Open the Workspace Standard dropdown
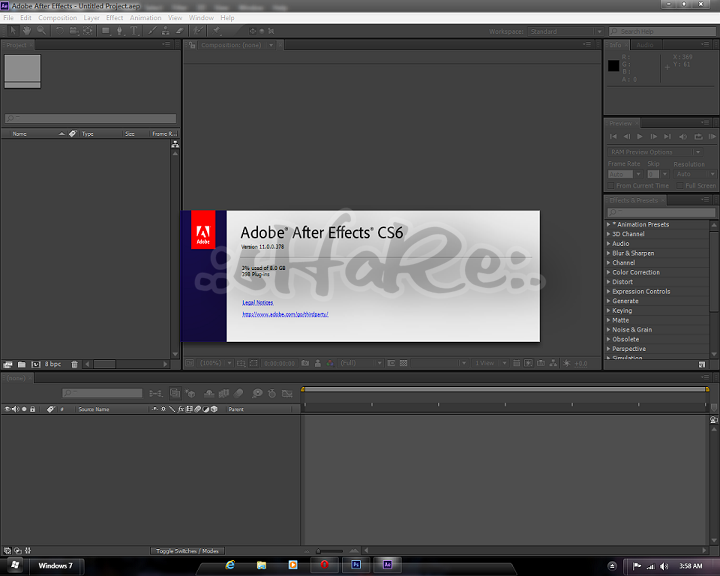The width and height of the screenshot is (720, 576). pos(565,31)
